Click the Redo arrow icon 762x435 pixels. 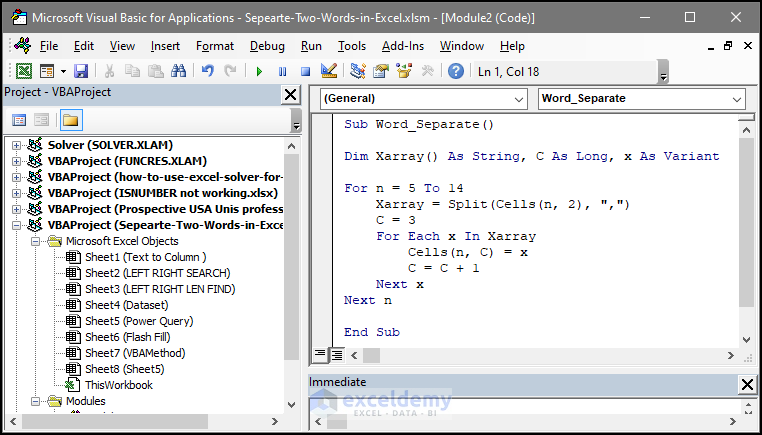click(230, 72)
